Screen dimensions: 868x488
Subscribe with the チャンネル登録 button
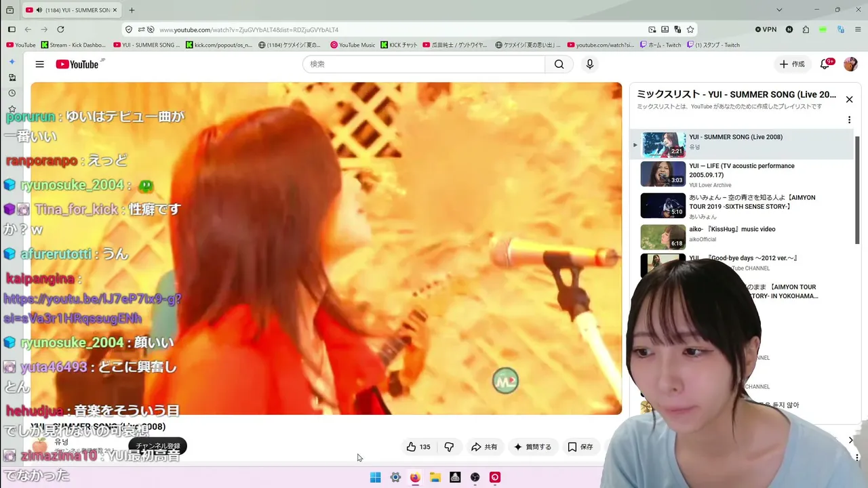pyautogui.click(x=158, y=446)
